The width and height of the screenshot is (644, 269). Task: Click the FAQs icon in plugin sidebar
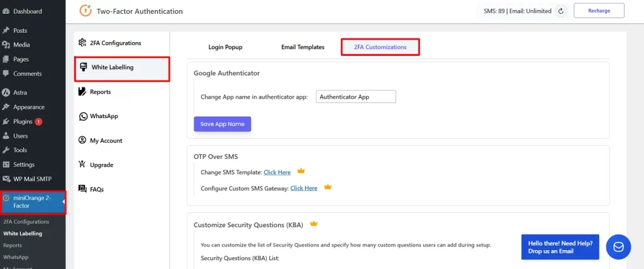point(82,189)
